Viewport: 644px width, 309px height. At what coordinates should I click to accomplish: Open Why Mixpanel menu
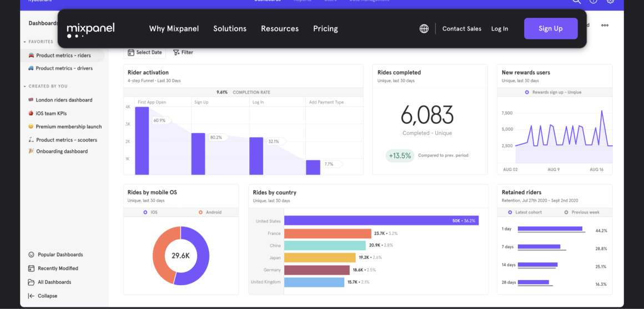pyautogui.click(x=174, y=29)
